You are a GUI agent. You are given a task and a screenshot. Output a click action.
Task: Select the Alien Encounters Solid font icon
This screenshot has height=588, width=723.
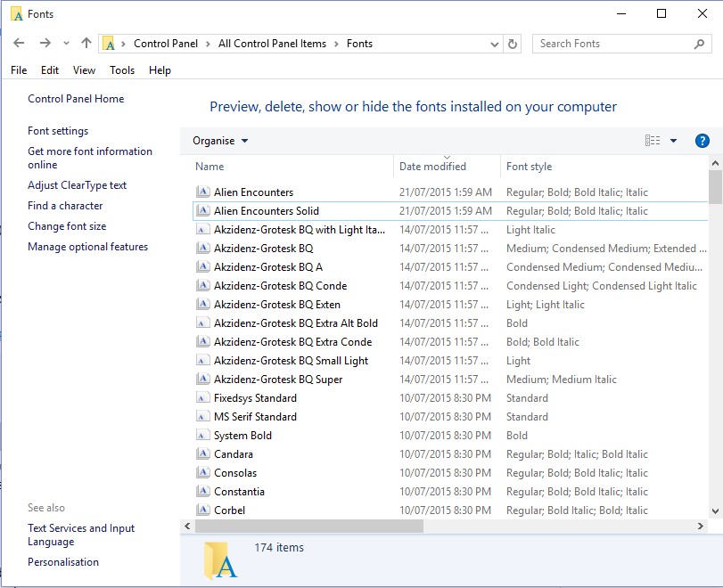coord(202,210)
